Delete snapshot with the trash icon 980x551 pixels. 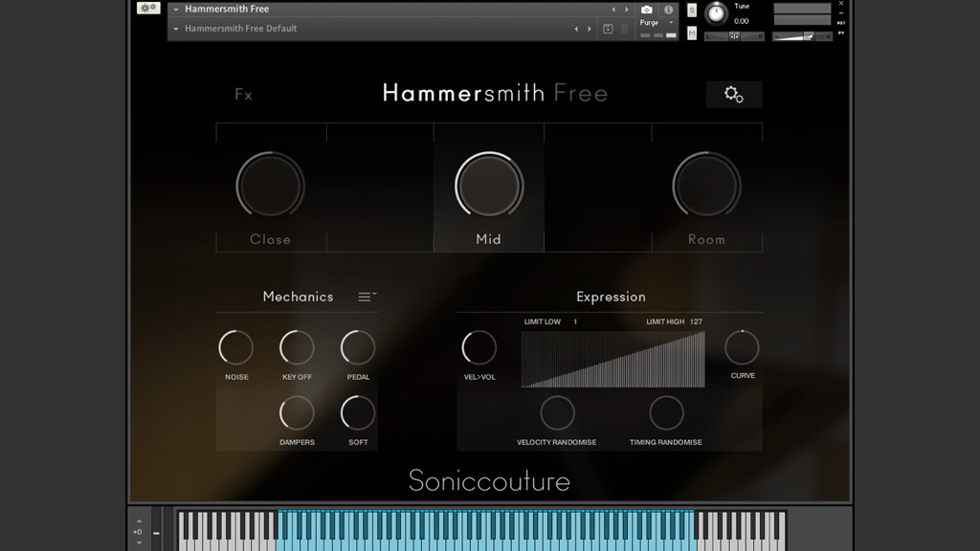coord(624,29)
